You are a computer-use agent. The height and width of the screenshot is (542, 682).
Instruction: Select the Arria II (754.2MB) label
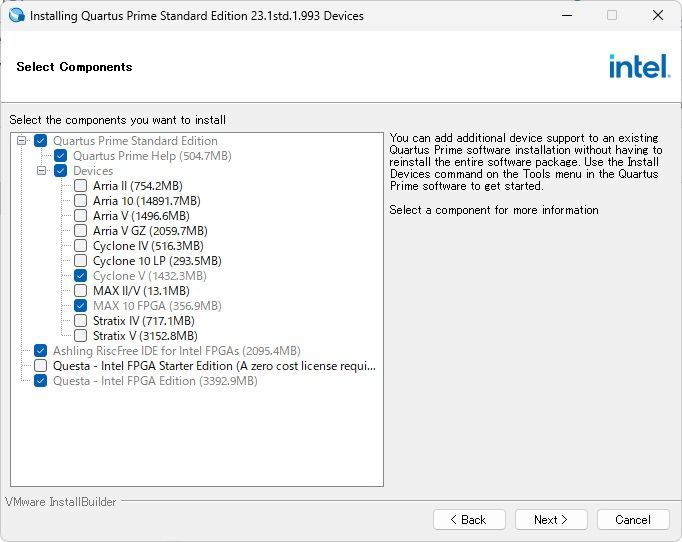point(138,186)
